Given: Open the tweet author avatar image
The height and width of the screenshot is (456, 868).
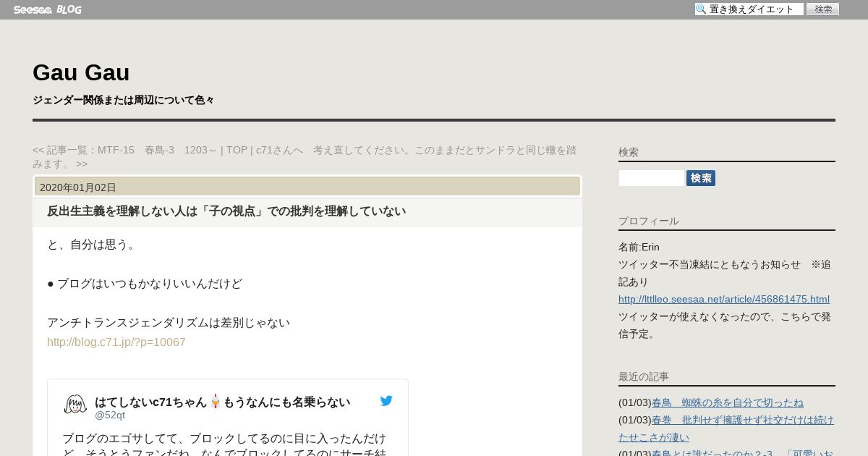Looking at the screenshot, I should pyautogui.click(x=75, y=405).
